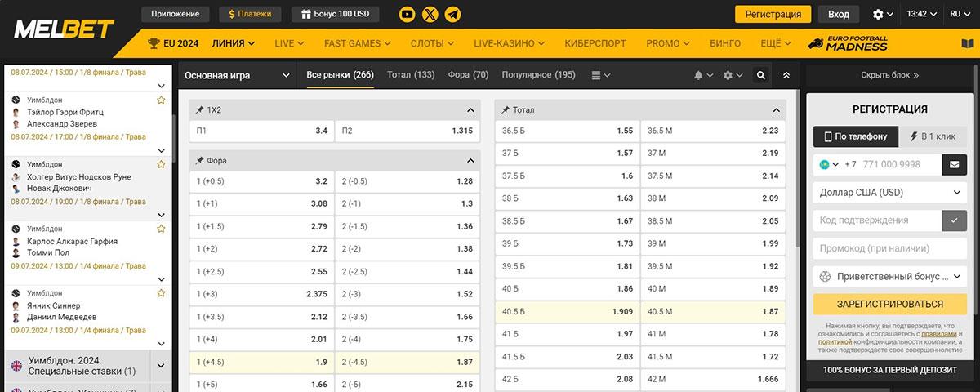
Task: Click the Приложение button
Action: coord(175,14)
